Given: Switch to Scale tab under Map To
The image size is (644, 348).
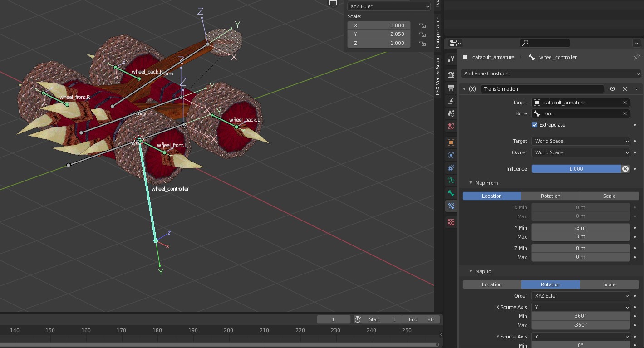Looking at the screenshot, I should 609,284.
